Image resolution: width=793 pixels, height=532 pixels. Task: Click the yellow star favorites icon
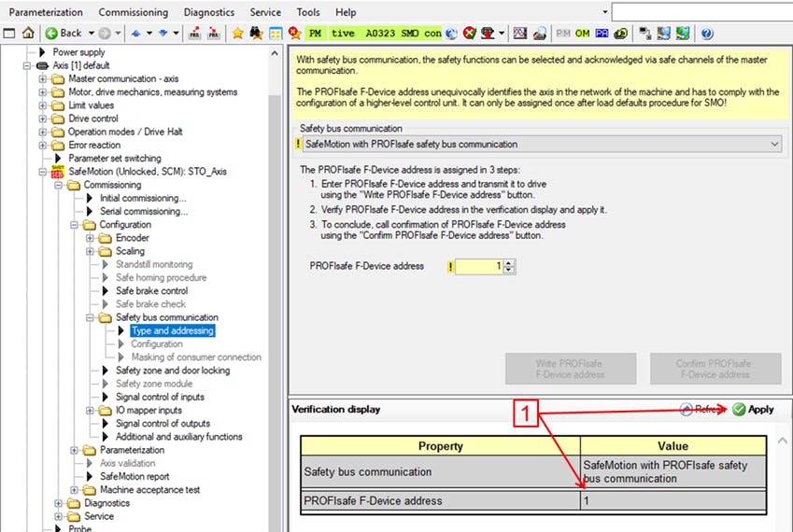[237, 34]
